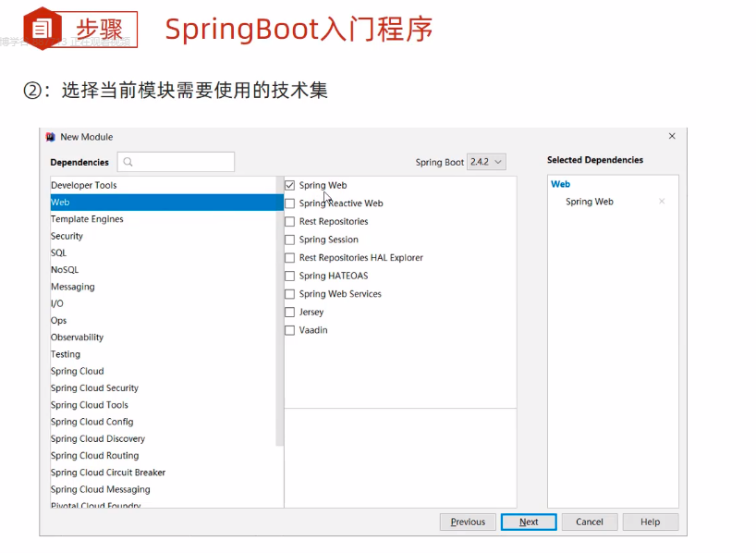The height and width of the screenshot is (553, 756).
Task: Select the Spring Cloud category
Action: (x=164, y=371)
